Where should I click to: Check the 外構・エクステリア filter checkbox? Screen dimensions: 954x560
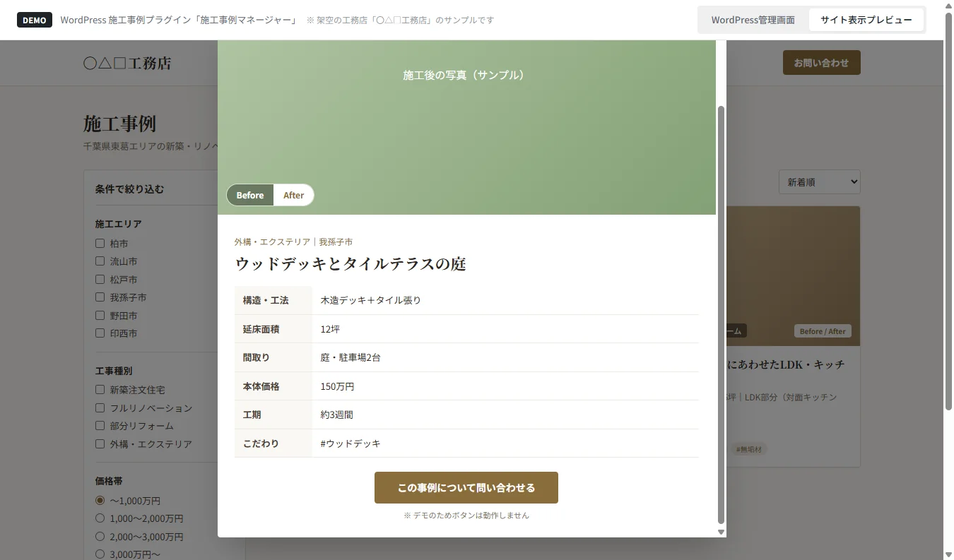(100, 443)
